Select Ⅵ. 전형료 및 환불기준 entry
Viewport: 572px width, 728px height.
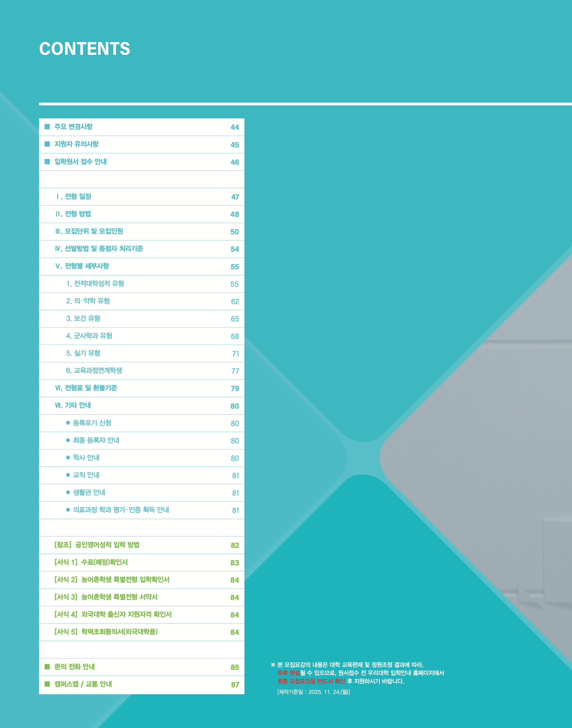tap(141, 388)
